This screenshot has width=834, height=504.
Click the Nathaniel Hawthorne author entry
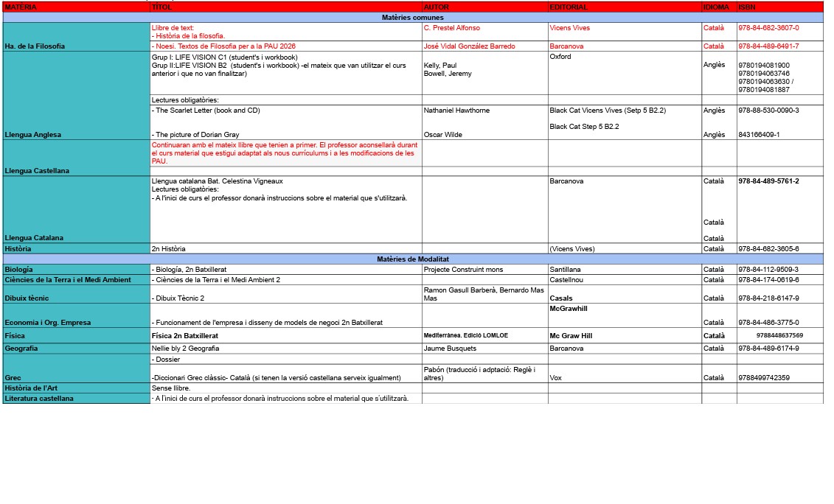pos(456,111)
